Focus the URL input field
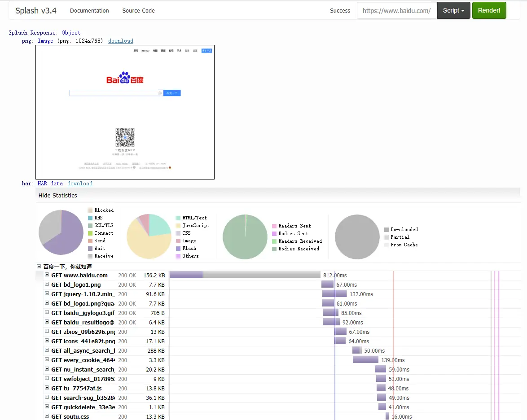527x420 pixels. pos(397,10)
